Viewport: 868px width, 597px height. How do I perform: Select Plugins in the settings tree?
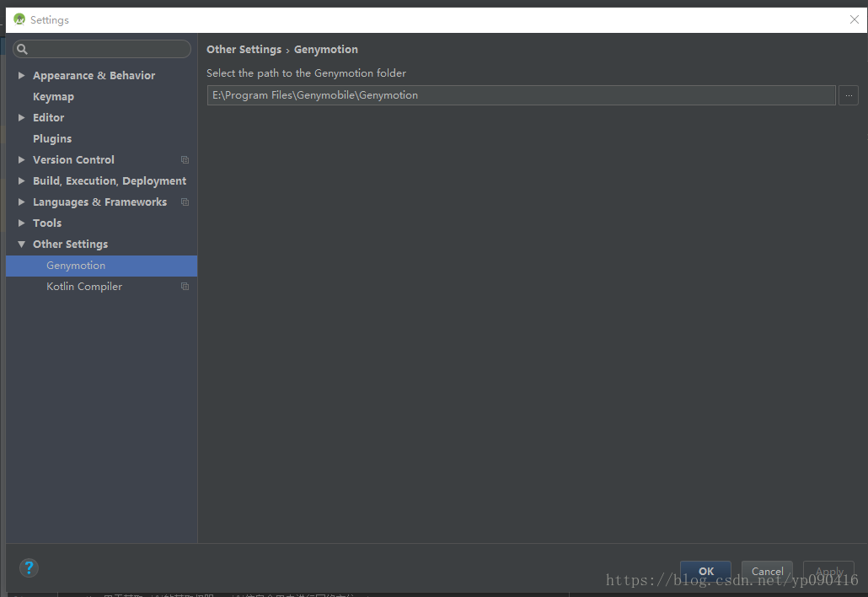point(52,139)
